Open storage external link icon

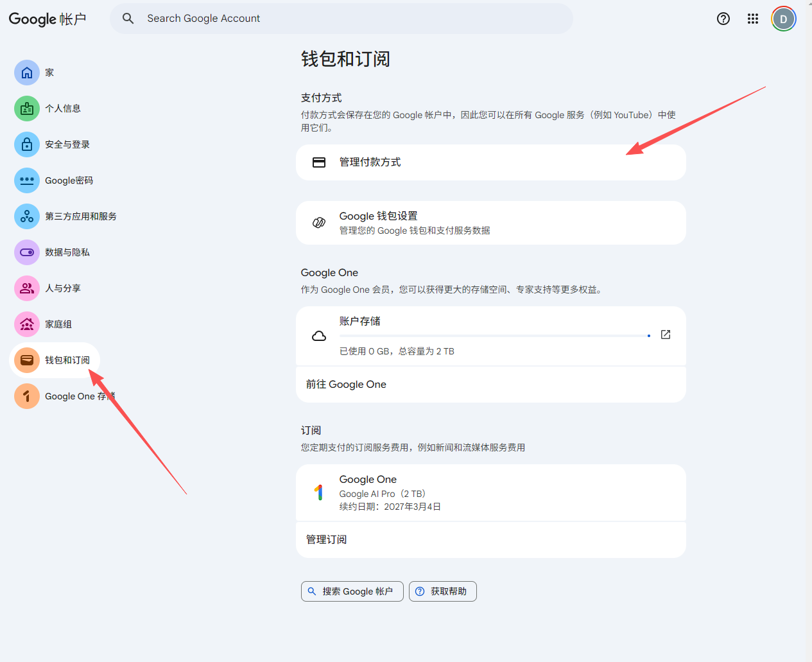666,335
